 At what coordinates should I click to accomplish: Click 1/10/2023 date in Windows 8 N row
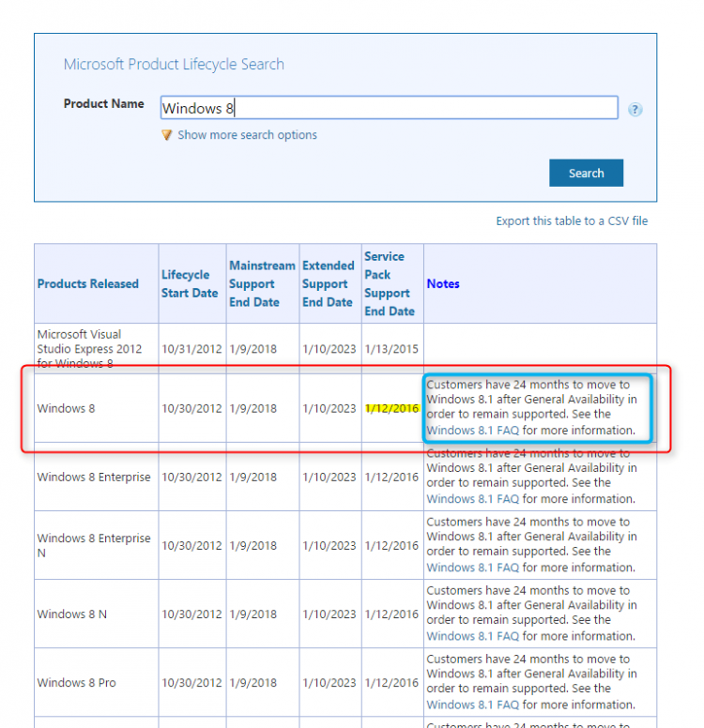click(329, 614)
